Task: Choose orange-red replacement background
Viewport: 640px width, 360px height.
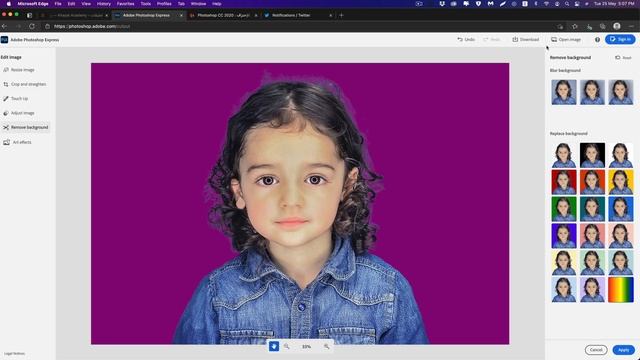Action: pos(592,182)
